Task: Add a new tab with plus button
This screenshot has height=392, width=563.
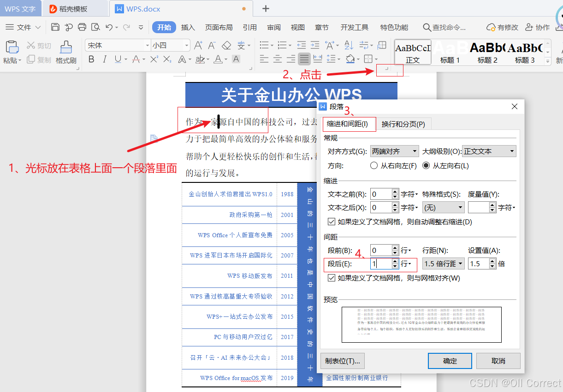Action: pos(266,9)
